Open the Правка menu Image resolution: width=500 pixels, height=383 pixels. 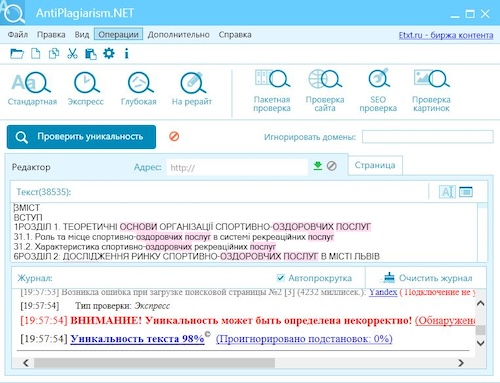[51, 35]
